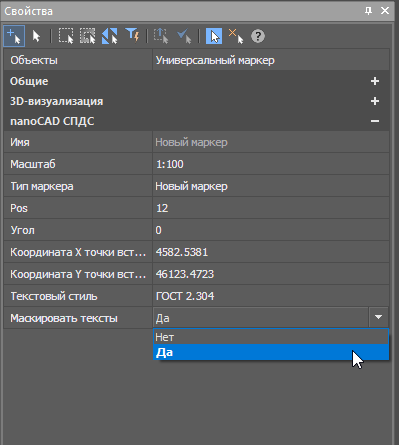Viewport: 399px width, 445px height.
Task: Click the dotted crossing selection icon
Action: (x=88, y=36)
